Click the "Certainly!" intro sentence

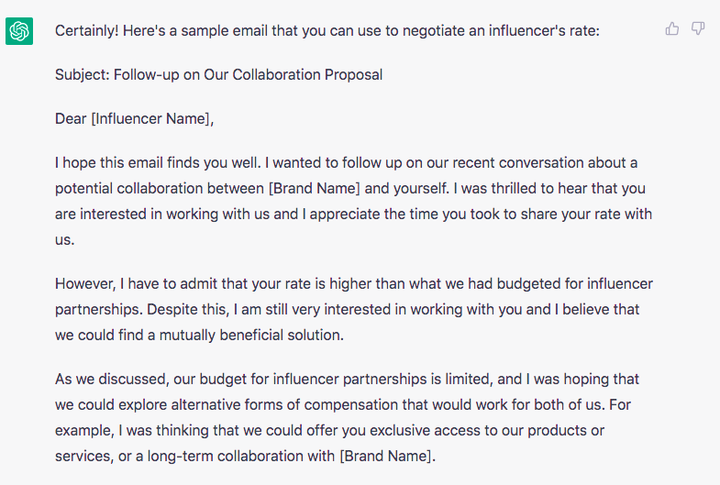tap(327, 31)
